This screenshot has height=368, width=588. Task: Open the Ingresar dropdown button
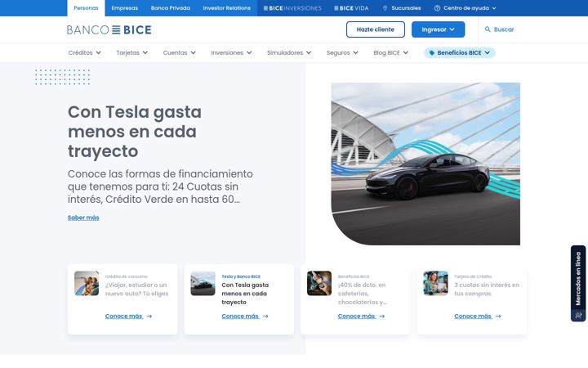coord(438,29)
